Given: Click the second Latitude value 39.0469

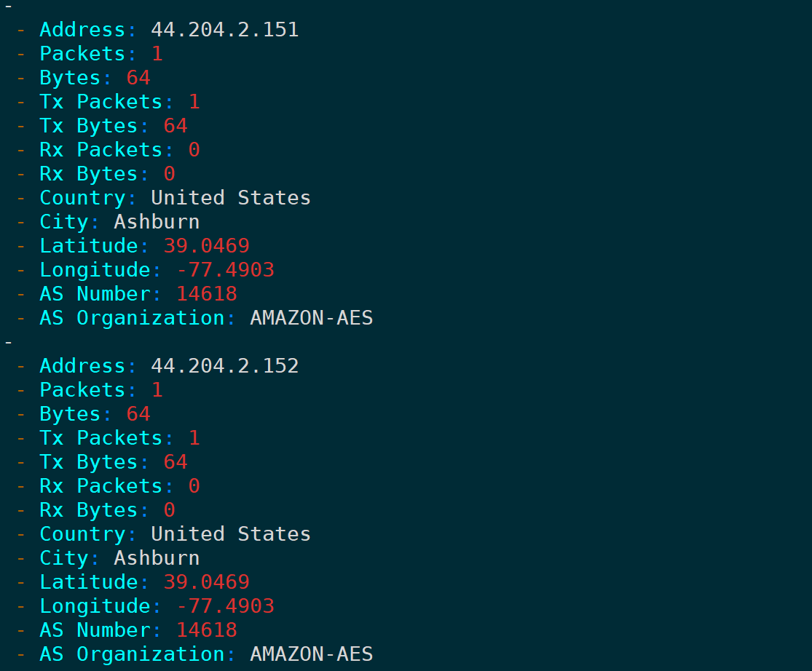Looking at the screenshot, I should coord(207,582).
